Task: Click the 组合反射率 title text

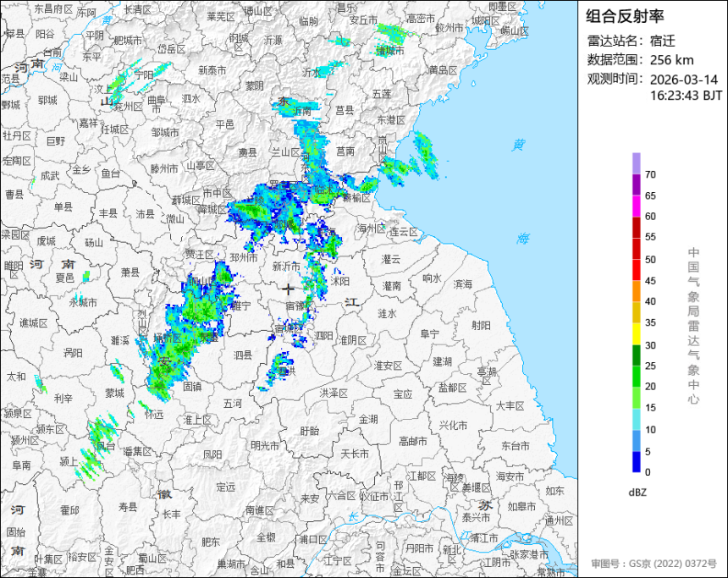Action: (625, 16)
